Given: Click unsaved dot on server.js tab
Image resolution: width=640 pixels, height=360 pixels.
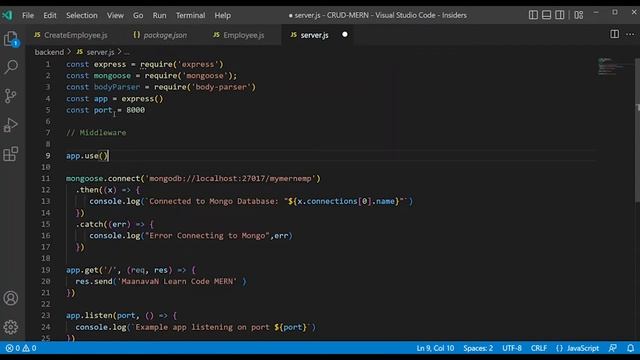Looking at the screenshot, I should pyautogui.click(x=345, y=35).
